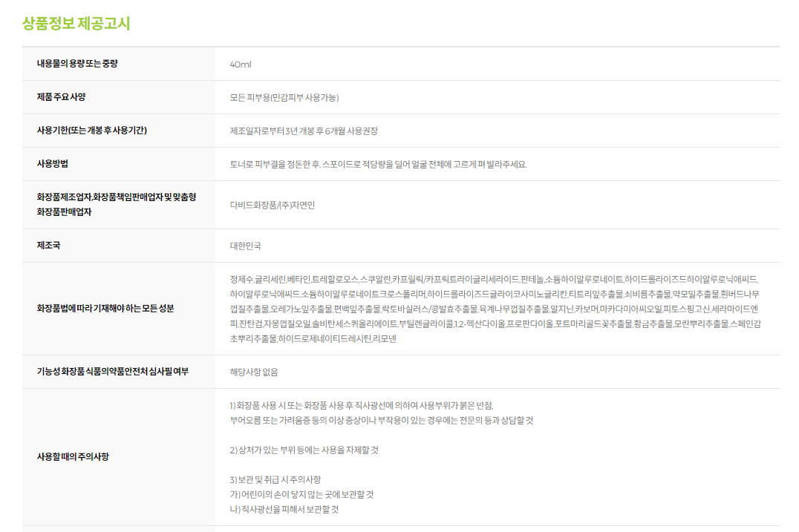Click the 다비드화장품/(주)자연인 manufacturer text
799x532 pixels.
coord(272,206)
